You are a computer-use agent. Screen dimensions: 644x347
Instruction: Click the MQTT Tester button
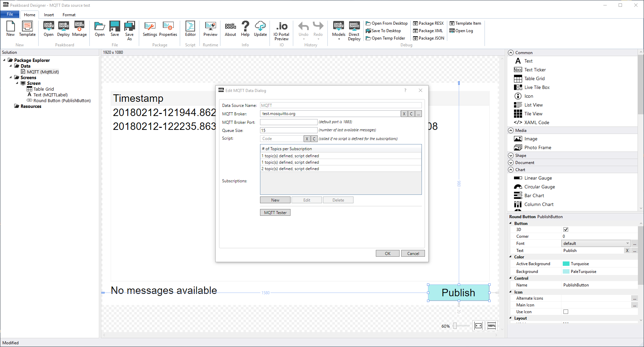tap(275, 213)
